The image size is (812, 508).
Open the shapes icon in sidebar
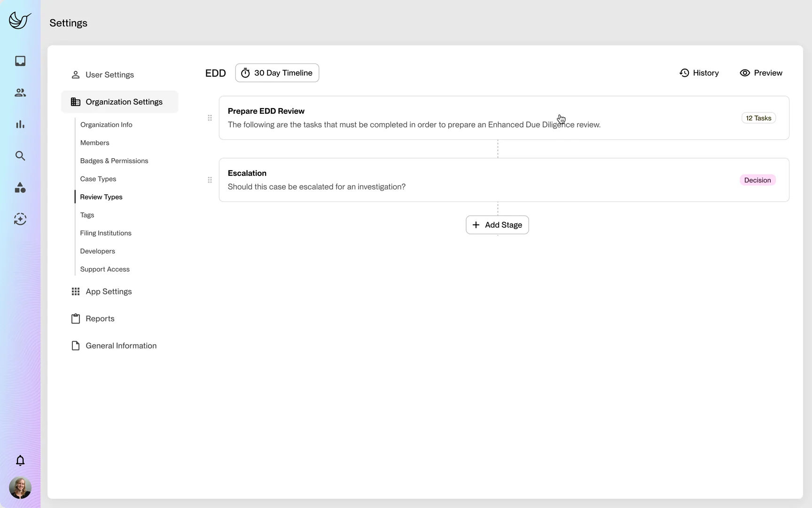[20, 188]
